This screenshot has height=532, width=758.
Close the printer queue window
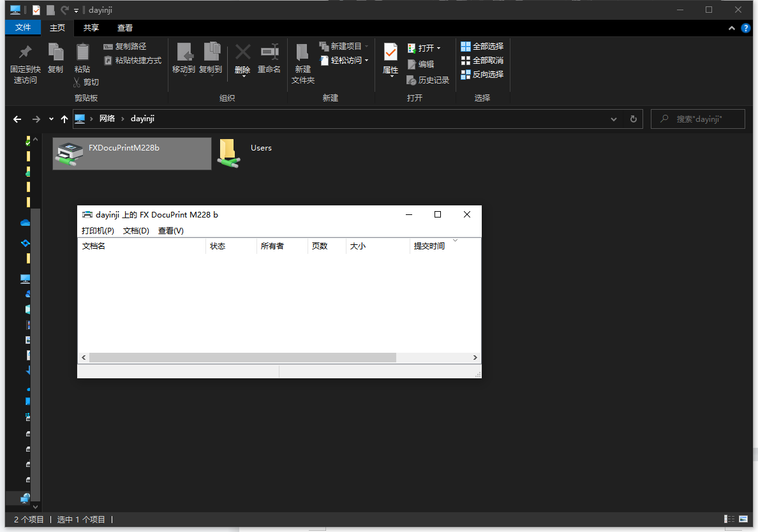click(x=467, y=214)
